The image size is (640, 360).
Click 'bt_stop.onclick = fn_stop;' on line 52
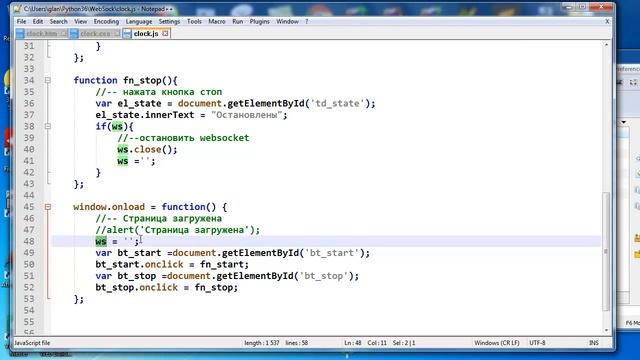click(167, 287)
